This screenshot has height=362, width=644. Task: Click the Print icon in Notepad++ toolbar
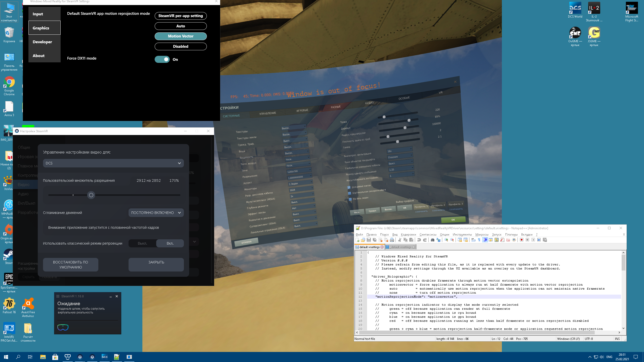pos(392,240)
